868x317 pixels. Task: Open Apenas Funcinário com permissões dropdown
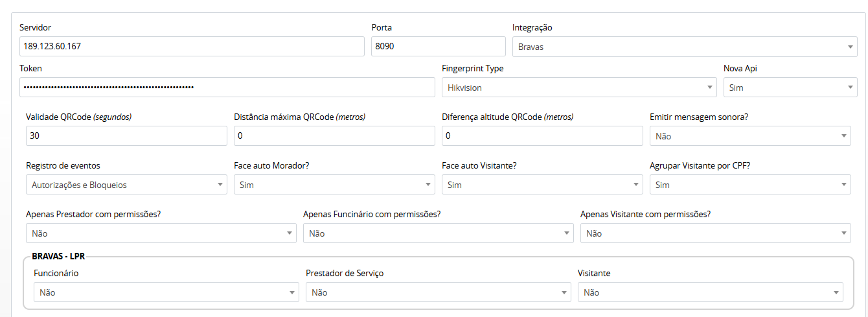438,233
